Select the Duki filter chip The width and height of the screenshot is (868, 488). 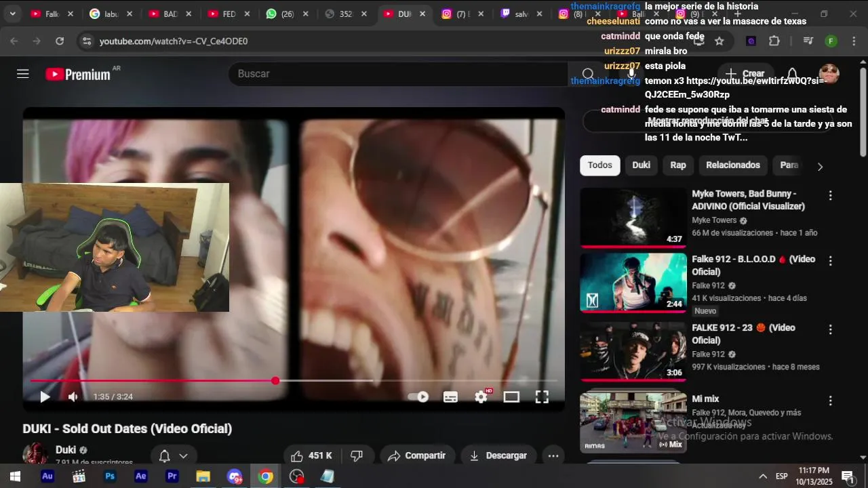click(x=641, y=165)
